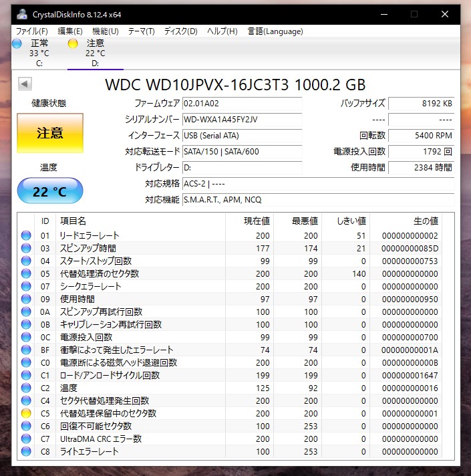Viewport: 471px width, 476px height.
Task: Click the blue status dot of attribute C8
Action: tap(26, 451)
